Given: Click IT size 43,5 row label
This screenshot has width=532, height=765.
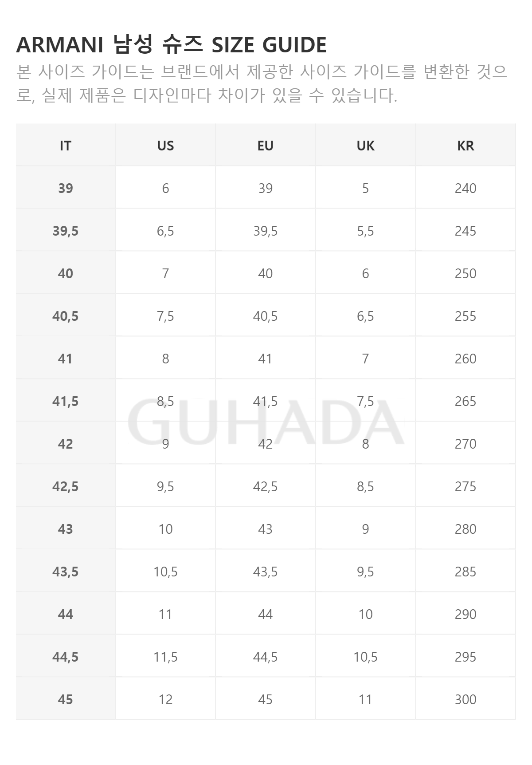Looking at the screenshot, I should pos(65,572).
